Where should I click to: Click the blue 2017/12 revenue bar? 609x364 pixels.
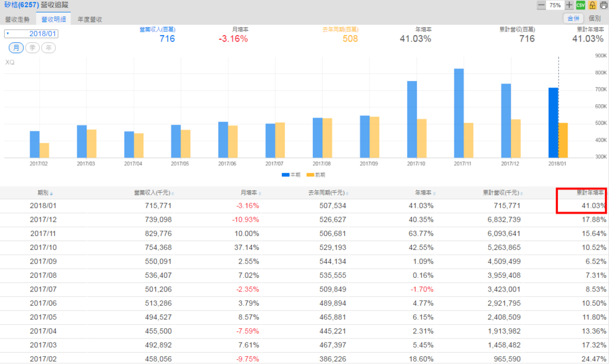point(506,121)
